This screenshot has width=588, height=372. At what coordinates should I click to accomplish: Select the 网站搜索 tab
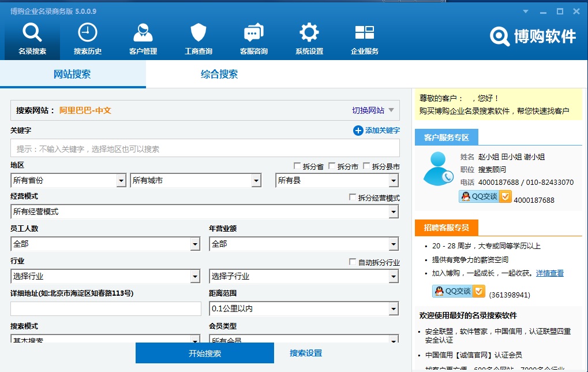71,75
